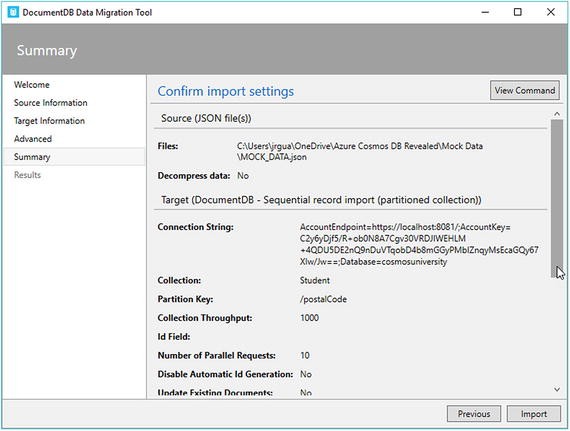Click the 'Collection Throughput:' label
The height and width of the screenshot is (431, 570).
(205, 318)
